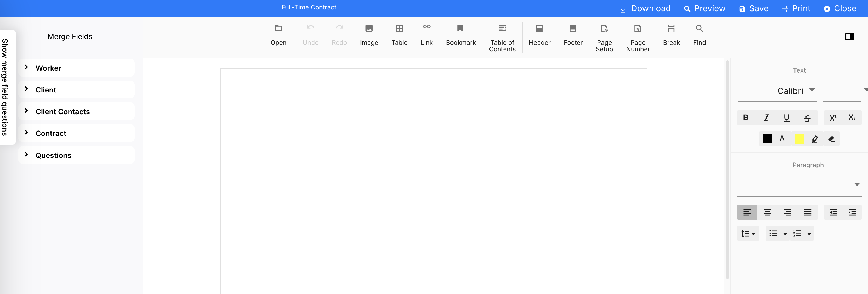Viewport: 868px width, 294px height.
Task: Justify the paragraph text
Action: 808,212
